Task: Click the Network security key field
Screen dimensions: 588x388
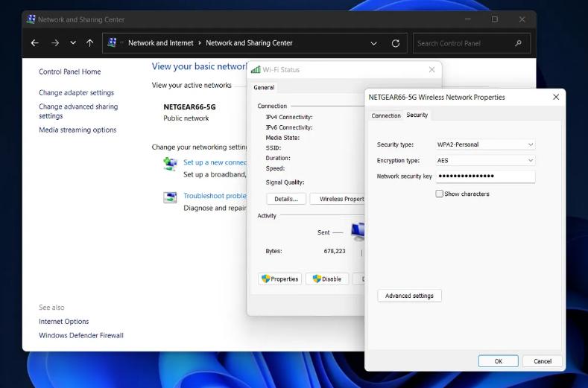Action: pos(485,176)
